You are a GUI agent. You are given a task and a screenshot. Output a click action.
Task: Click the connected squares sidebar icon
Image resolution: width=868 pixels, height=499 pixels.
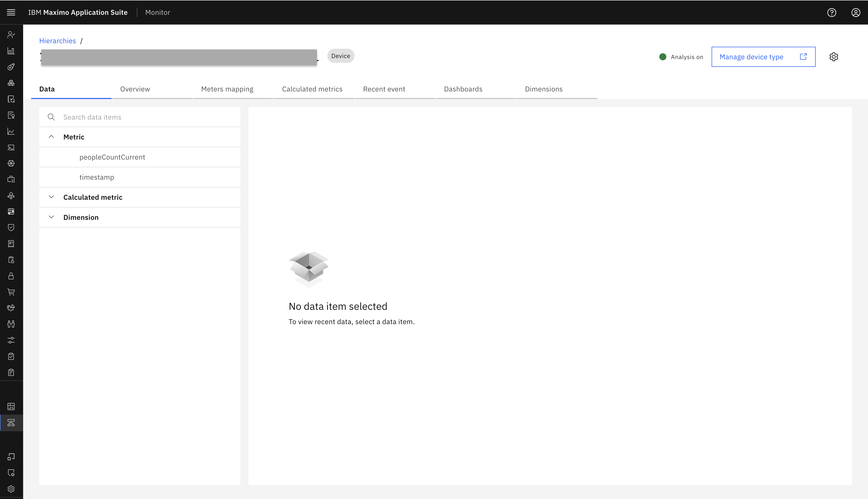pos(11,457)
